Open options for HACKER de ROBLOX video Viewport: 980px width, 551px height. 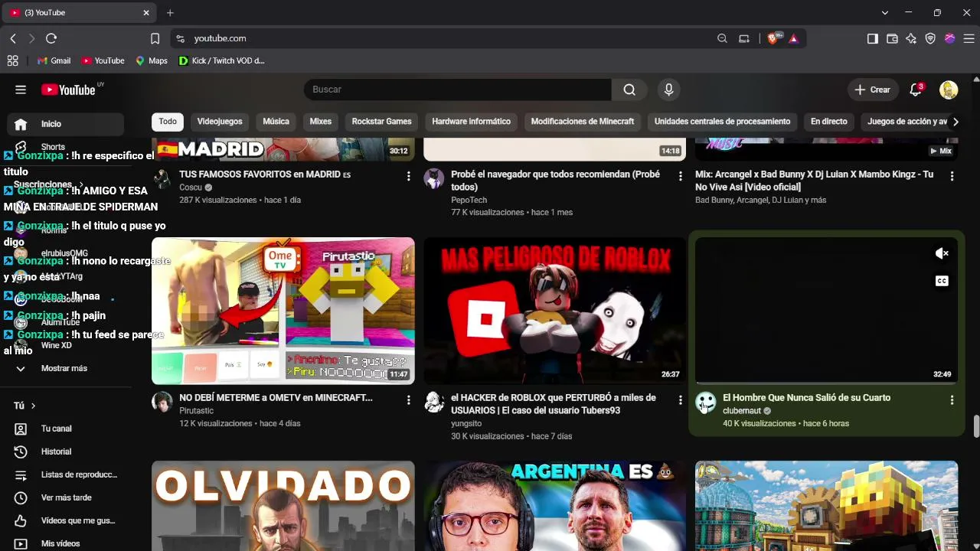(680, 399)
